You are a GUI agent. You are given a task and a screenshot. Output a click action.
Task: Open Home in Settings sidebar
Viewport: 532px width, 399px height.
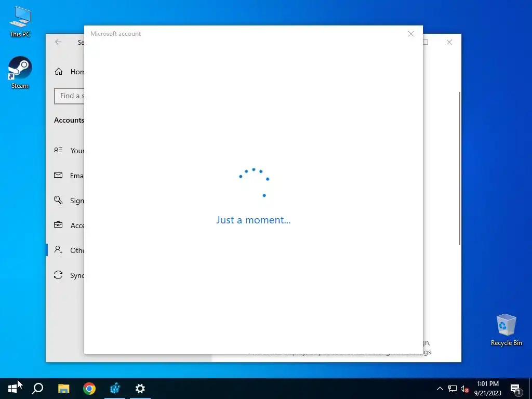pyautogui.click(x=69, y=72)
